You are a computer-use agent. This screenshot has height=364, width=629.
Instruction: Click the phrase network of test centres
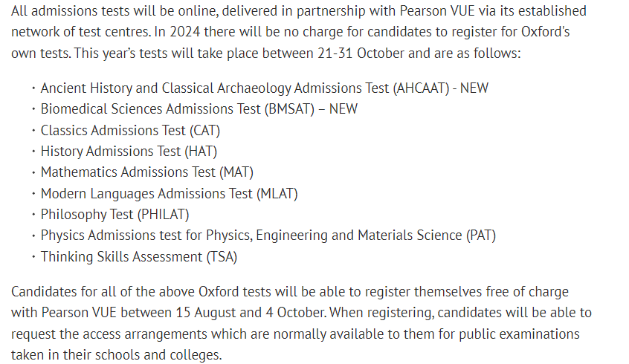[x=80, y=32]
